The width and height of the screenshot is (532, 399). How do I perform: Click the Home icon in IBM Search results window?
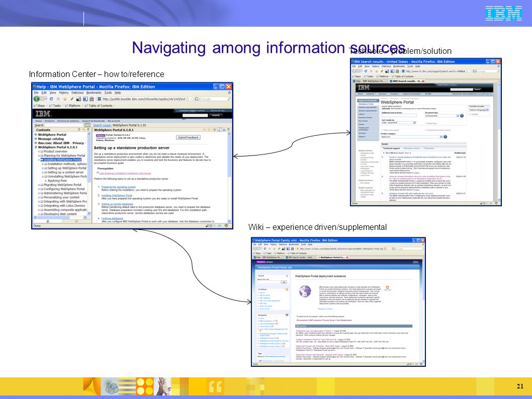(x=376, y=71)
